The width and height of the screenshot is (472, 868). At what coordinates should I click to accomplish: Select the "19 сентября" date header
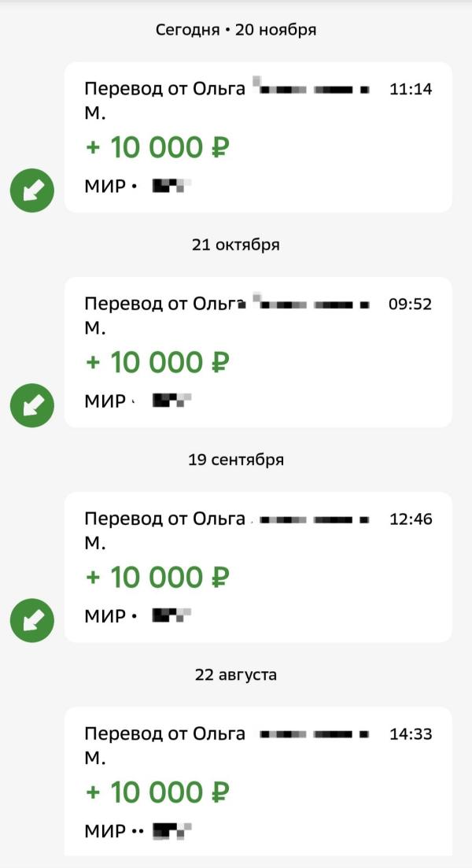236,460
